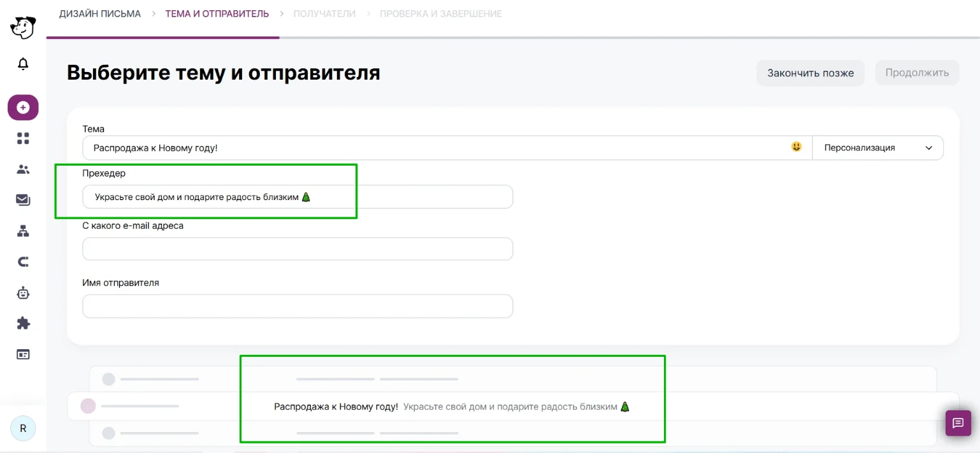The width and height of the screenshot is (980, 453).
Task: Open the integrations puzzle icon
Action: pos(23,324)
